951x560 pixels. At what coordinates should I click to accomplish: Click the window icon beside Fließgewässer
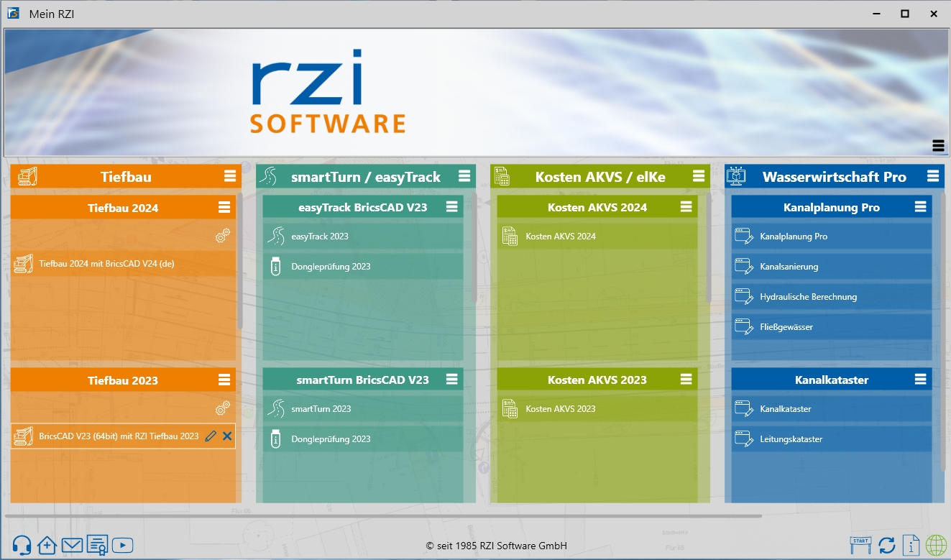[x=744, y=326]
